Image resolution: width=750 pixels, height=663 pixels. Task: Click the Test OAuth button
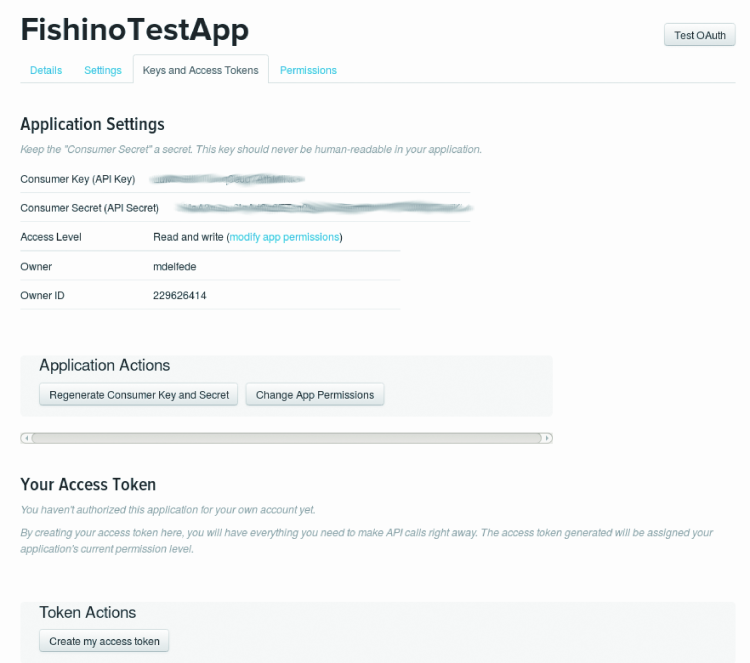pos(699,35)
